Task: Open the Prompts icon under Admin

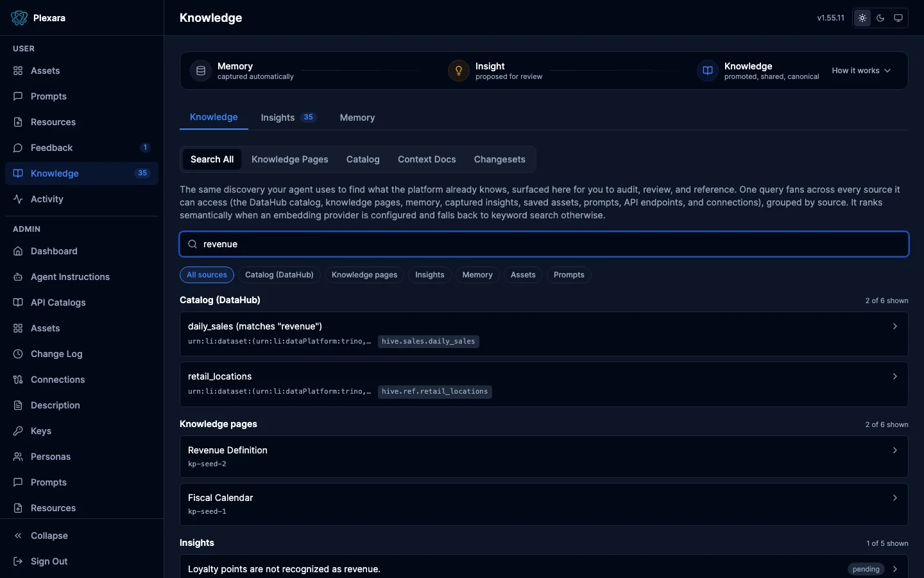Action: (x=18, y=482)
